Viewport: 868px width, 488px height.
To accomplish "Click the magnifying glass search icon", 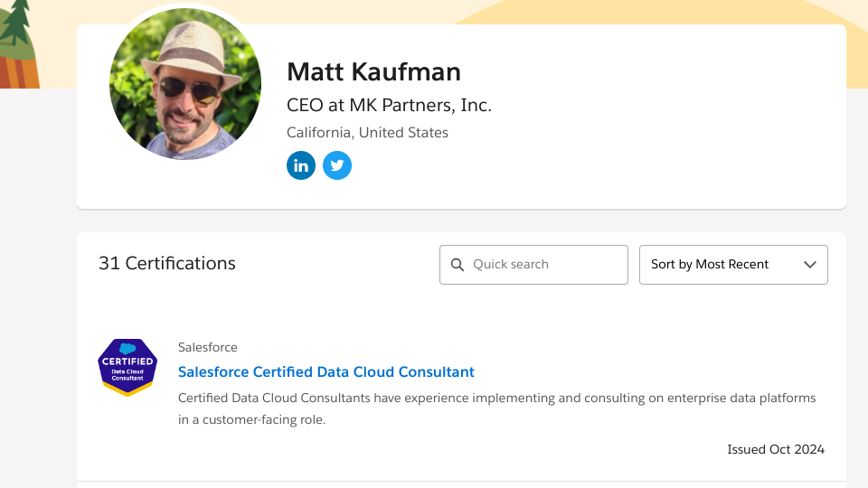I will 458,265.
